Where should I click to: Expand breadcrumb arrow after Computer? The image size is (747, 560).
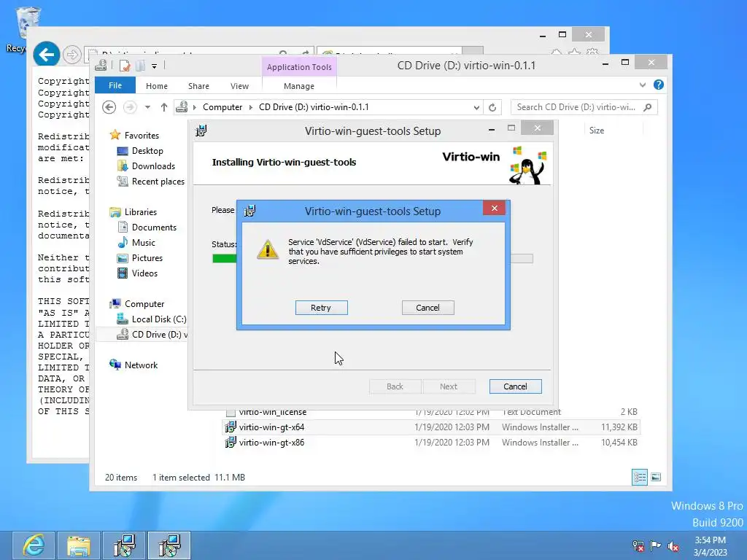[251, 107]
